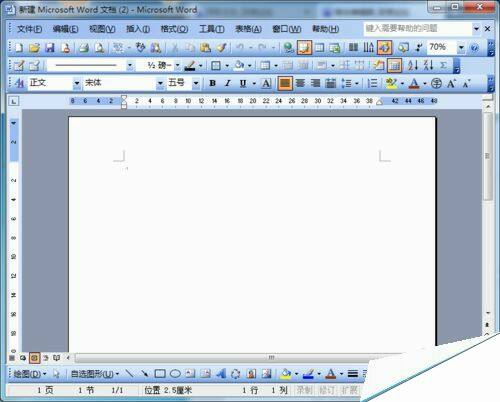Switch to Print Layout view button
Image resolution: width=500 pixels, height=402 pixels.
[x=34, y=358]
